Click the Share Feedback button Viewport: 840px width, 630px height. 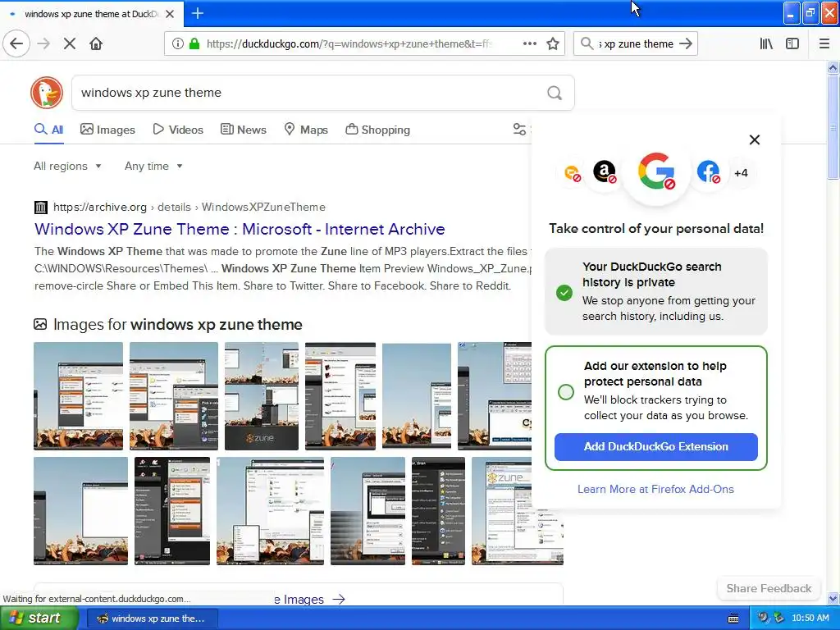769,588
